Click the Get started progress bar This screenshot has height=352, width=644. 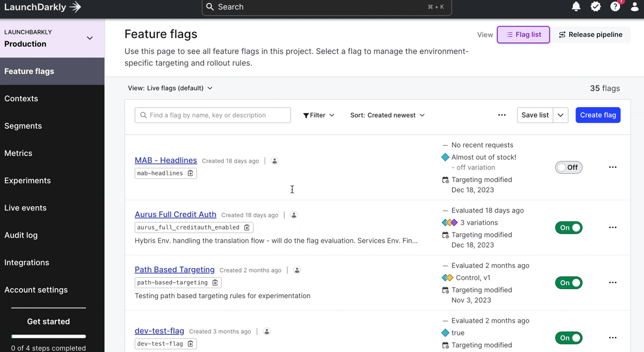[x=48, y=336]
